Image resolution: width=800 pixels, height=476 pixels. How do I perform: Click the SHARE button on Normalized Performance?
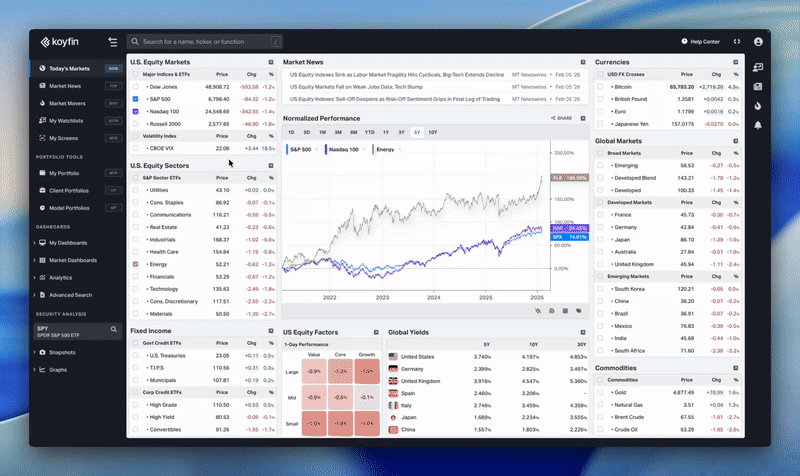(562, 118)
